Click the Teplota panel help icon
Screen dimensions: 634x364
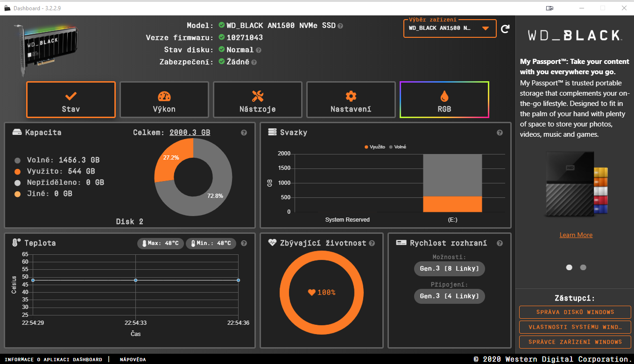tap(244, 244)
